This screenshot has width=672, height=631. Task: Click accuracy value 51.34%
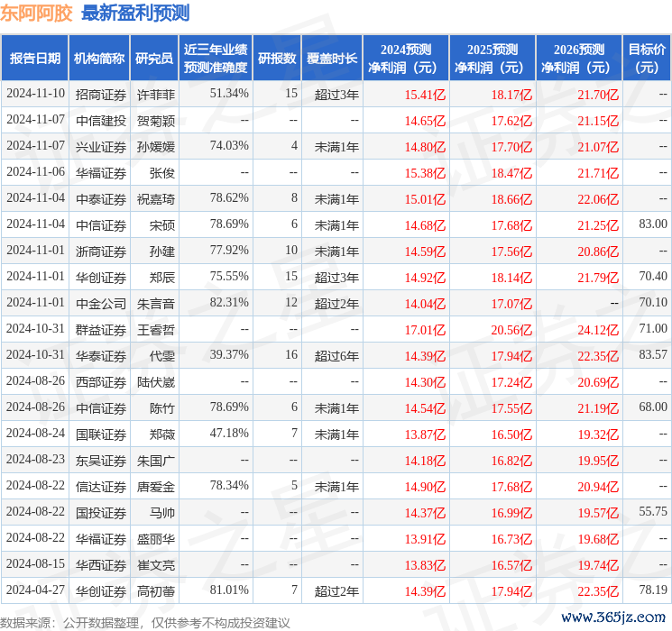[x=229, y=94]
